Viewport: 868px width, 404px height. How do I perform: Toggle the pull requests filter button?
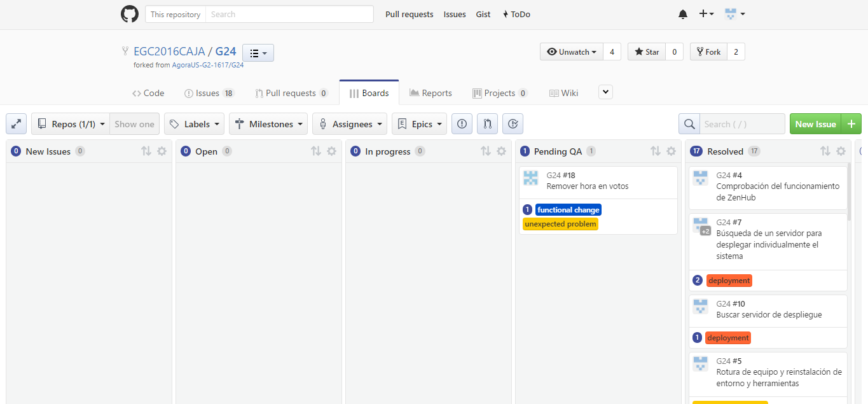[x=487, y=124]
